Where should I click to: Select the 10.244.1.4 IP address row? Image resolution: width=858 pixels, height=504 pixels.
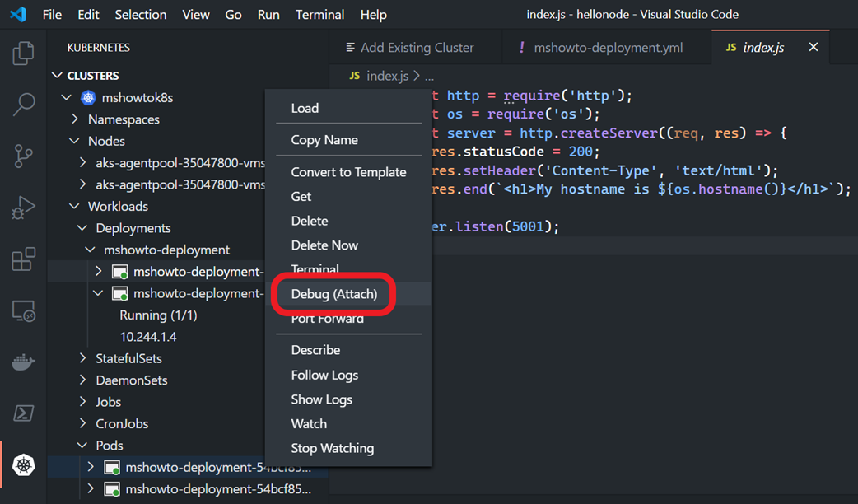(148, 337)
